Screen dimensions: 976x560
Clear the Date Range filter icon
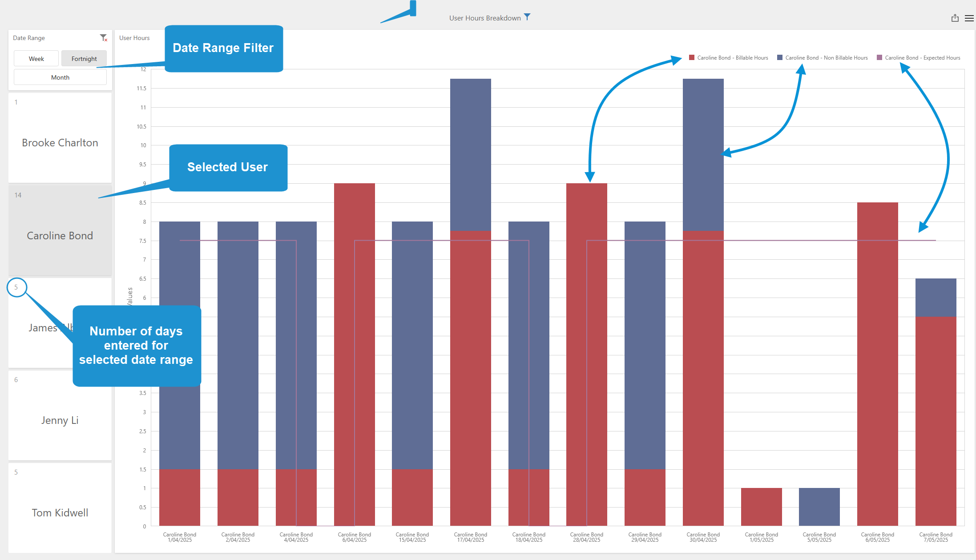[104, 38]
